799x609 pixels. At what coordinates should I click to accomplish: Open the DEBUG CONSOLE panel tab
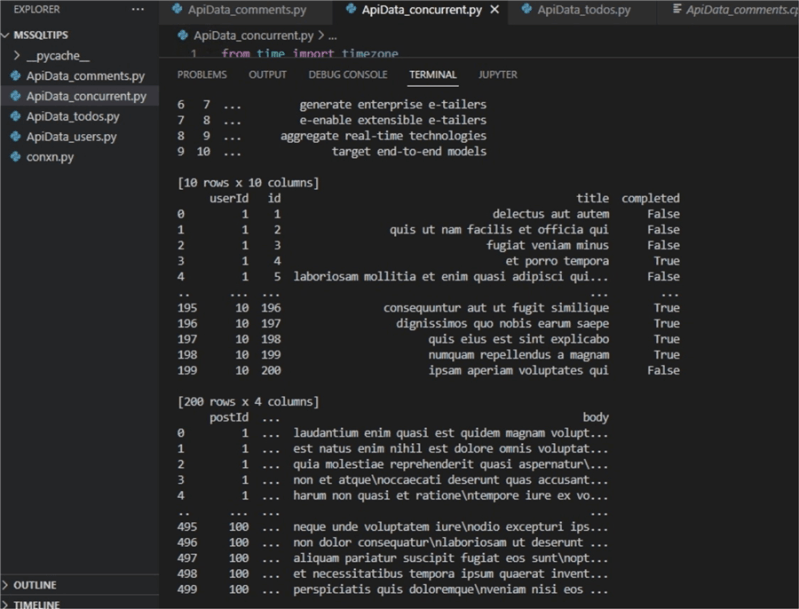tap(348, 75)
